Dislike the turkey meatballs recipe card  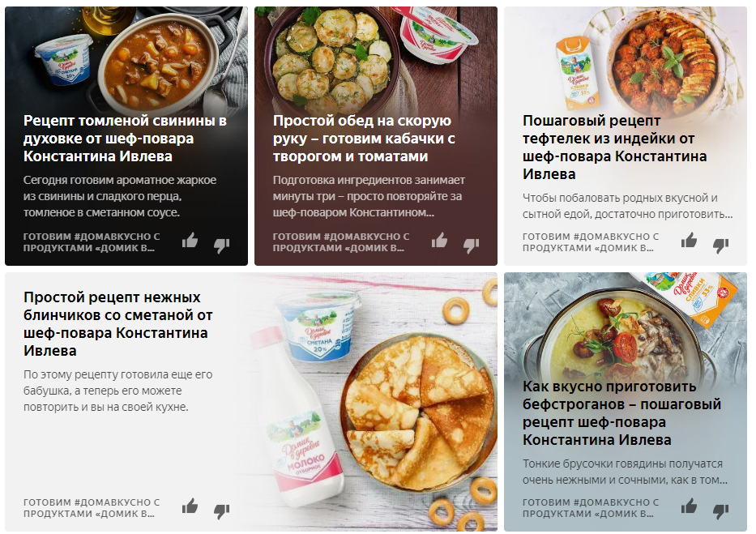click(x=721, y=246)
